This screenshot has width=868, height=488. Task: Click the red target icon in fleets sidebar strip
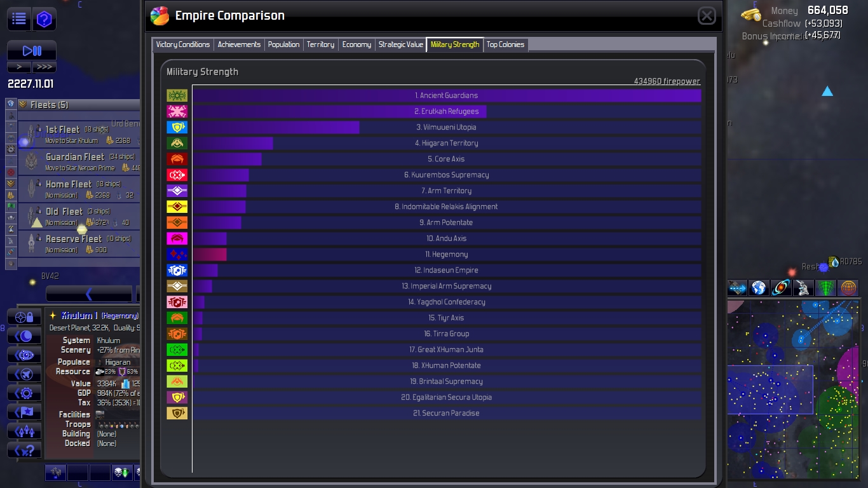click(x=11, y=172)
